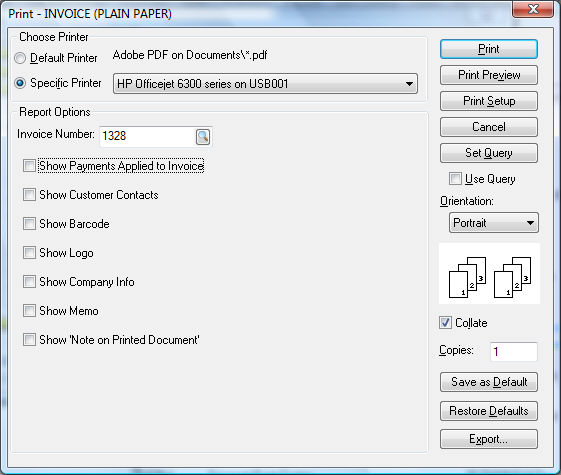The width and height of the screenshot is (561, 475).
Task: Expand the Portrait orientation dropdown
Action: point(493,223)
